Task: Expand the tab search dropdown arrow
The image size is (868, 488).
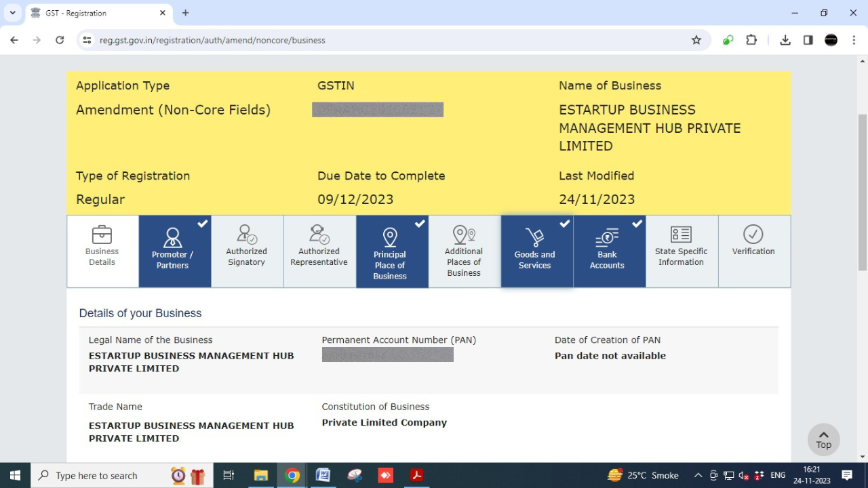Action: pos(12,13)
